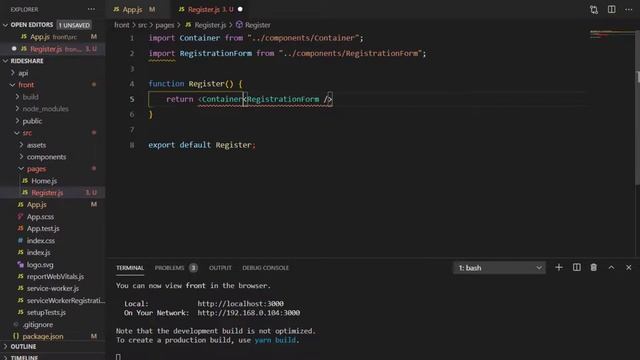Click the JS icon of Home.js in the tree
Screen dimensions: 640x360
25,180
